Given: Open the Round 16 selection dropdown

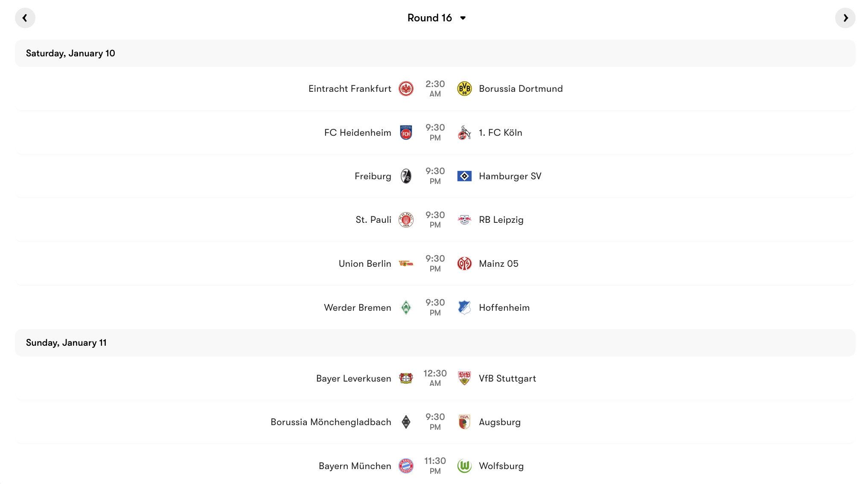Looking at the screenshot, I should (437, 18).
